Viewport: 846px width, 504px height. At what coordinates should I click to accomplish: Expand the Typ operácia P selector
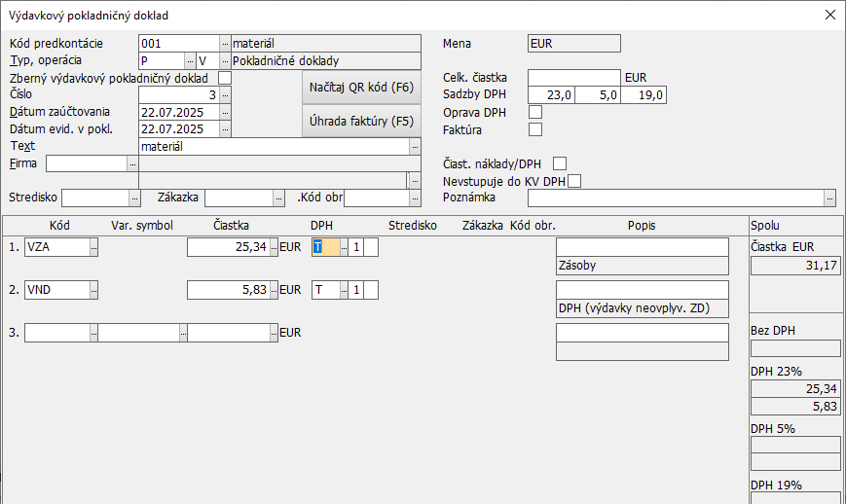[190, 60]
